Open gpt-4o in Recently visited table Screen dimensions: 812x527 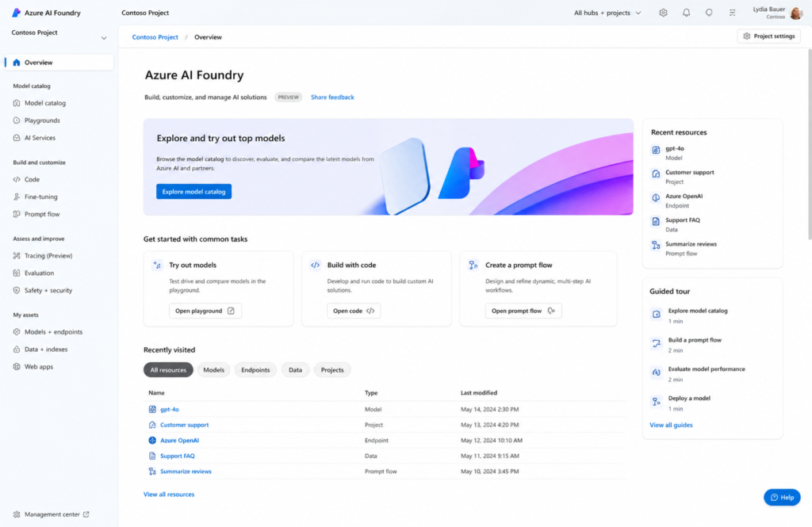(x=170, y=410)
